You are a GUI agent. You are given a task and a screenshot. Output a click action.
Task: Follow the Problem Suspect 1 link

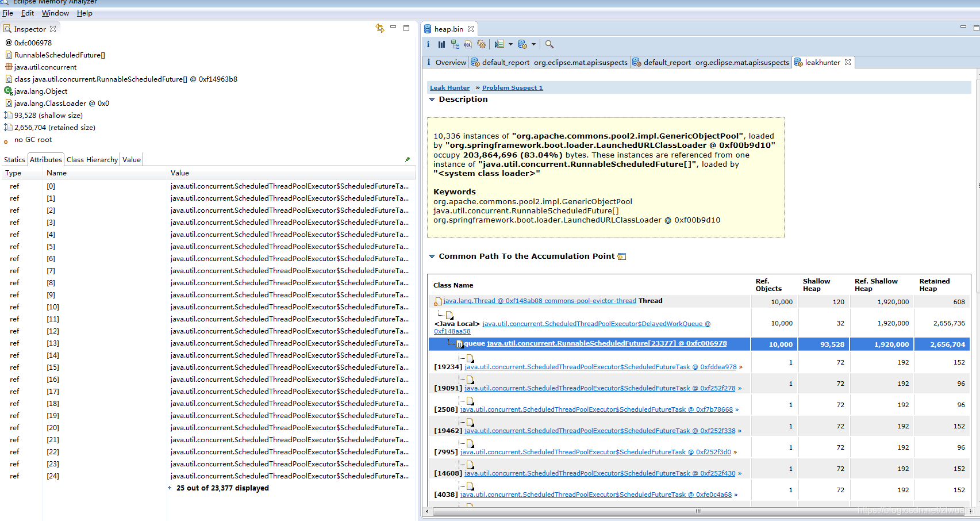[x=512, y=87]
